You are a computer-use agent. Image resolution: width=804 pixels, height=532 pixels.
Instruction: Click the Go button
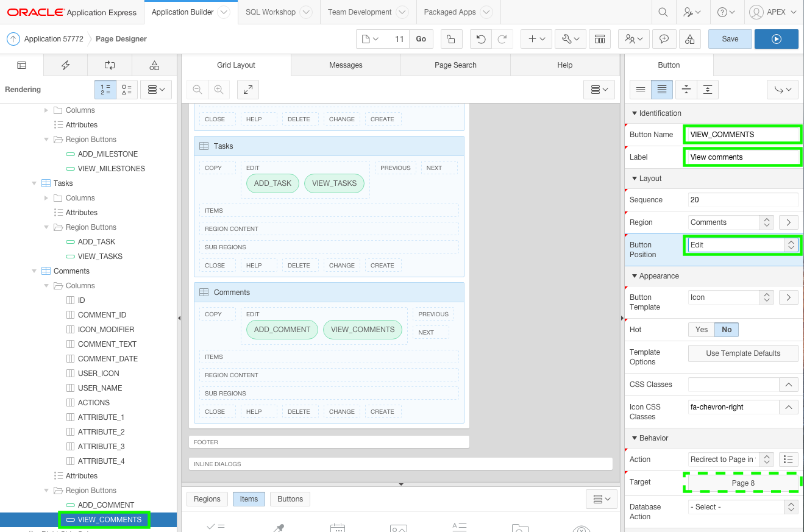421,39
